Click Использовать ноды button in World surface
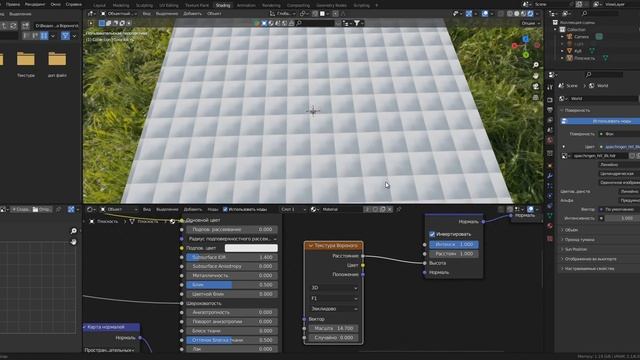This screenshot has height=360, width=640. click(600, 121)
